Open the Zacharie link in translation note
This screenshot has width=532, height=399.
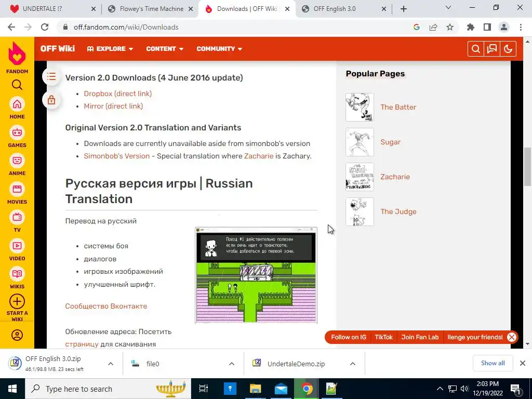(259, 156)
